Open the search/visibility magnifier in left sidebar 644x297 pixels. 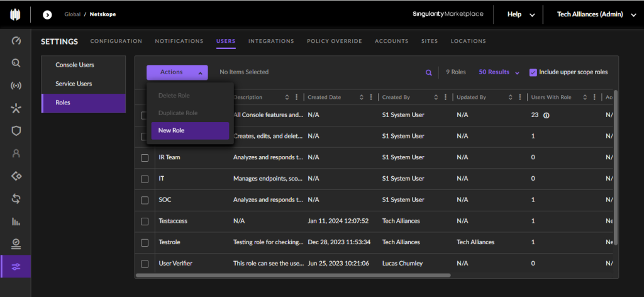16,63
